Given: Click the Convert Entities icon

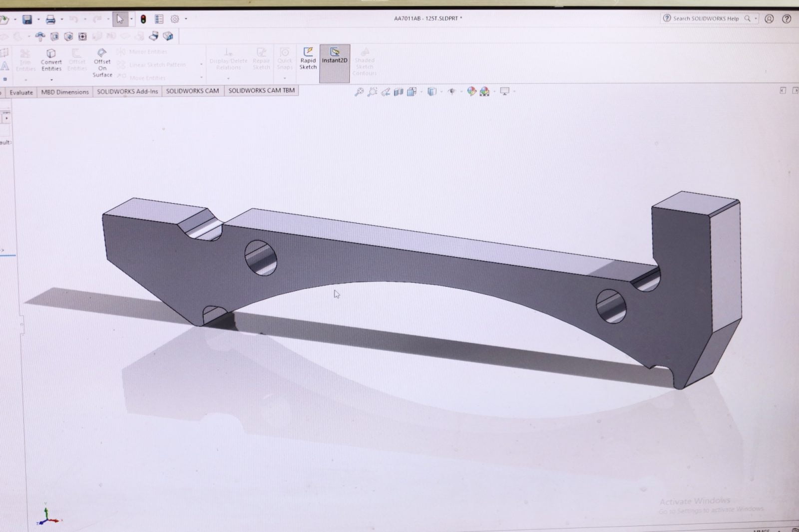Looking at the screenshot, I should coord(51,60).
